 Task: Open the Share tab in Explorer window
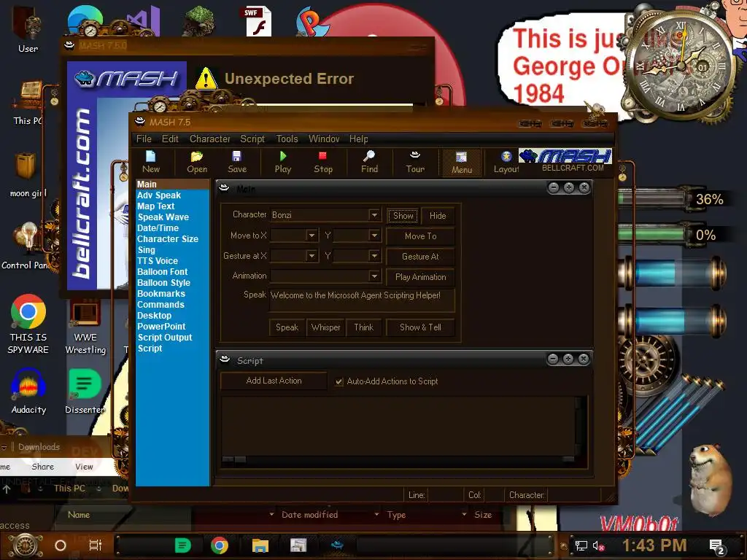click(42, 467)
